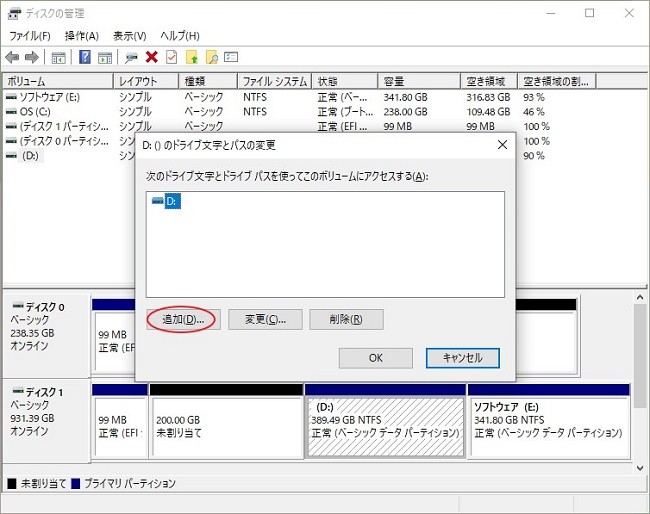Sort by 空き領域 column header

489,81
